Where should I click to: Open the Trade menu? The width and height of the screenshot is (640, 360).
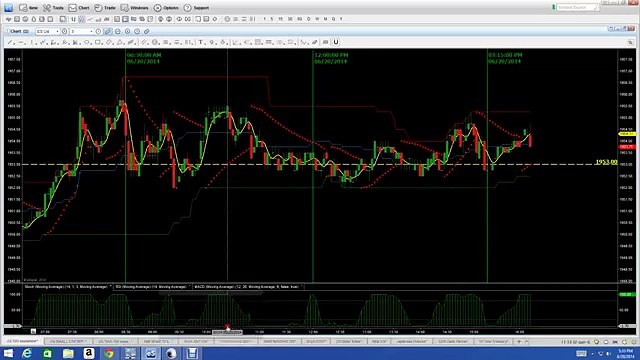click(x=105, y=8)
